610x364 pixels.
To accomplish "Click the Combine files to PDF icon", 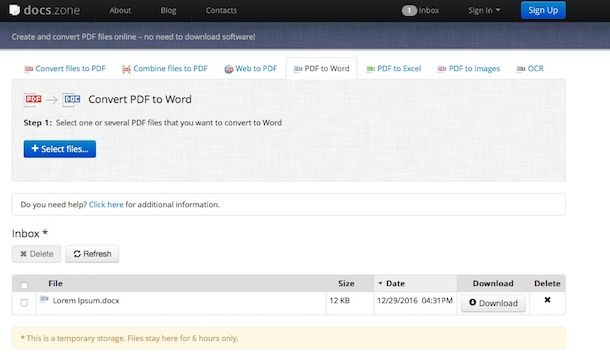I will point(126,69).
